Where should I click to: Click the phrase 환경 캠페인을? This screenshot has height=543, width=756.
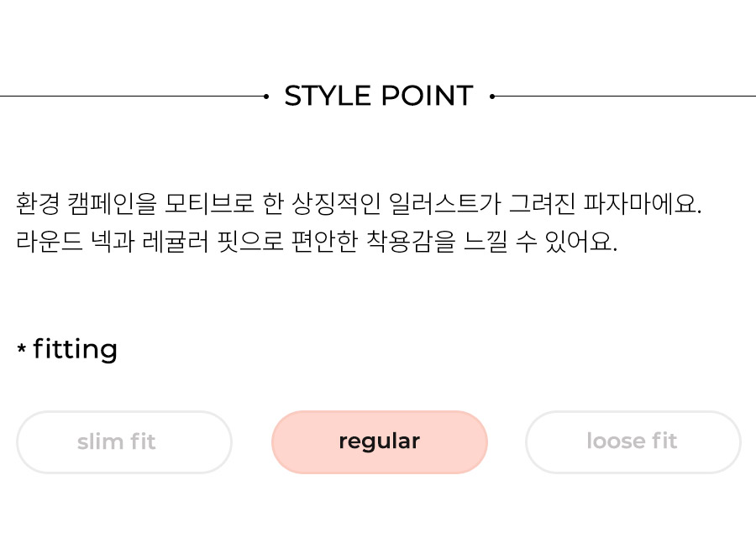tap(87, 204)
